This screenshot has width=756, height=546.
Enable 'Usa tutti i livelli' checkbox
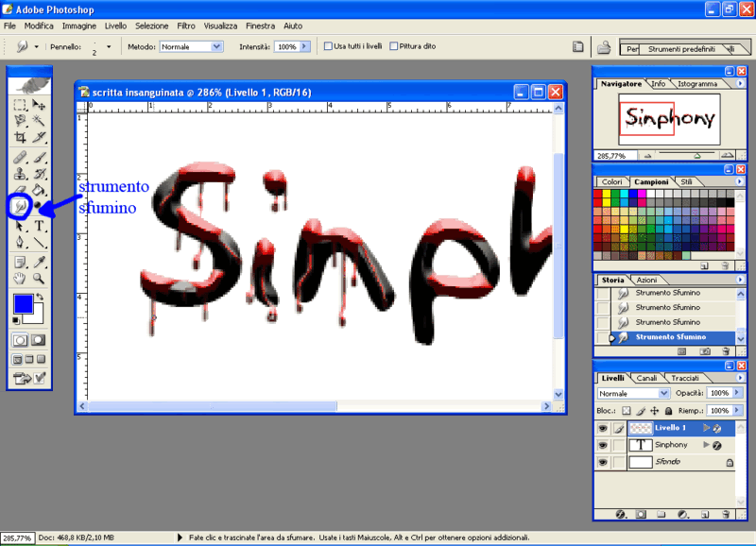coord(329,45)
